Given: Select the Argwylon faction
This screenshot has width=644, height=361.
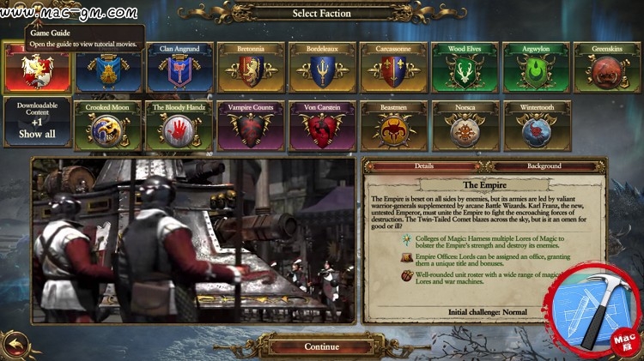Looking at the screenshot, I should [536, 68].
